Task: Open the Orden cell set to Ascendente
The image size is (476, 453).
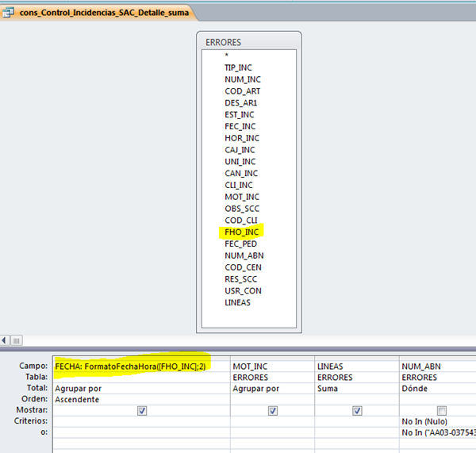Action: (x=140, y=400)
